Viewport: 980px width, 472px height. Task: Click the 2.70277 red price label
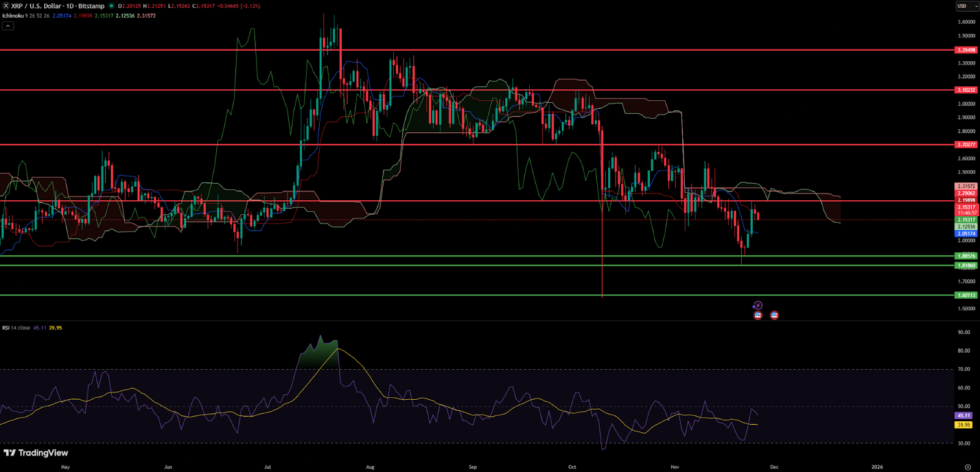pyautogui.click(x=967, y=145)
